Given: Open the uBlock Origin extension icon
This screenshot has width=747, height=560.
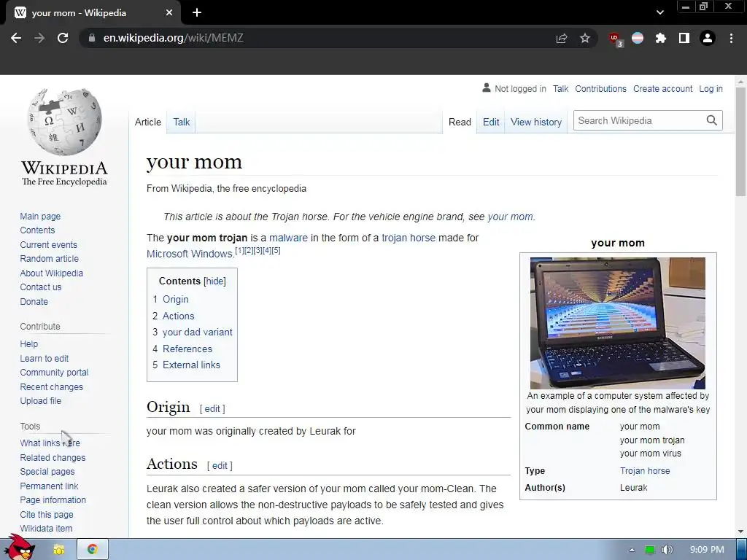Looking at the screenshot, I should 616,39.
